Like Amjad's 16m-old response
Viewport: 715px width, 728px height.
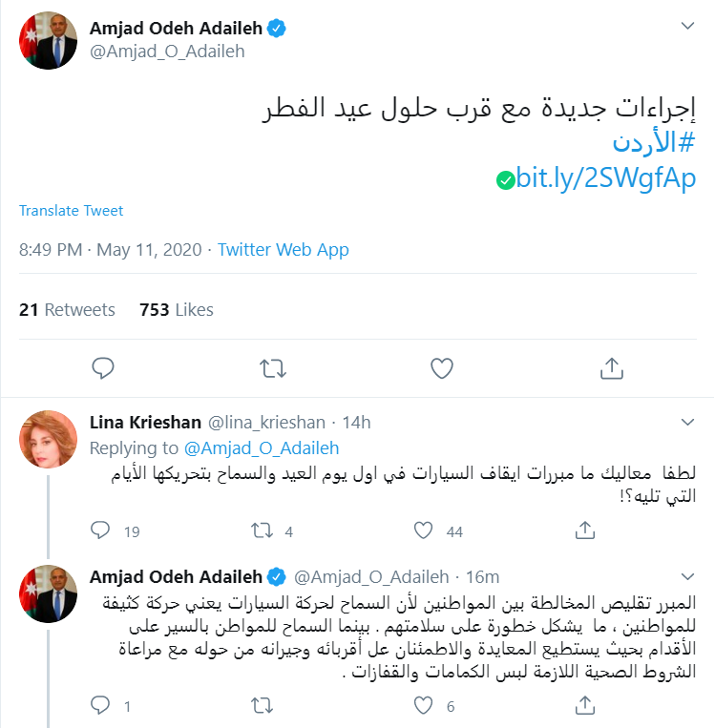click(423, 706)
